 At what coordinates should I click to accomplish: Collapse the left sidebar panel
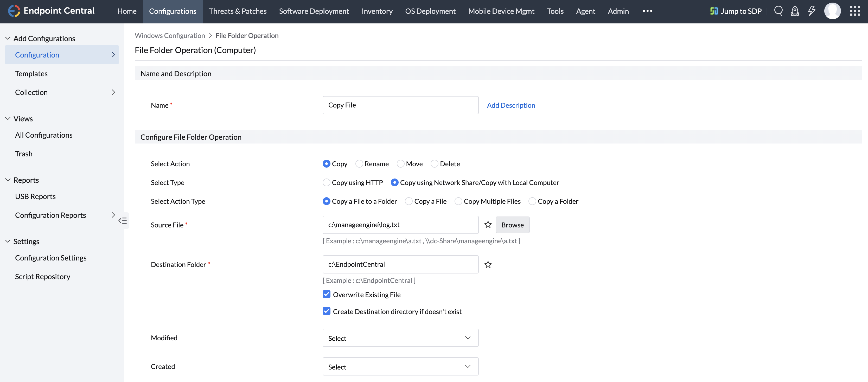pyautogui.click(x=123, y=221)
